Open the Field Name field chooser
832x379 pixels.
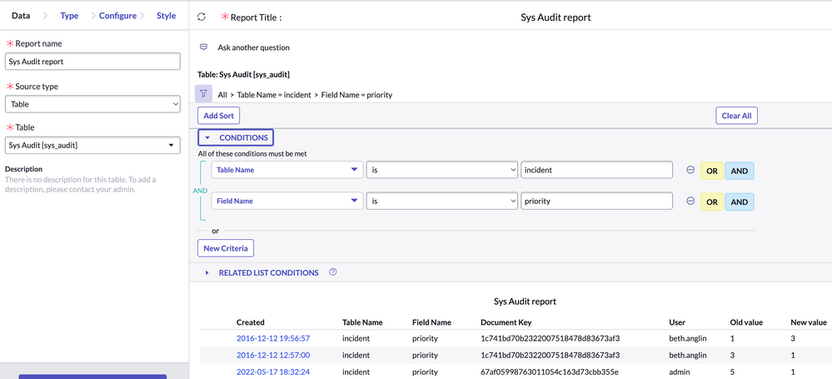tap(287, 201)
